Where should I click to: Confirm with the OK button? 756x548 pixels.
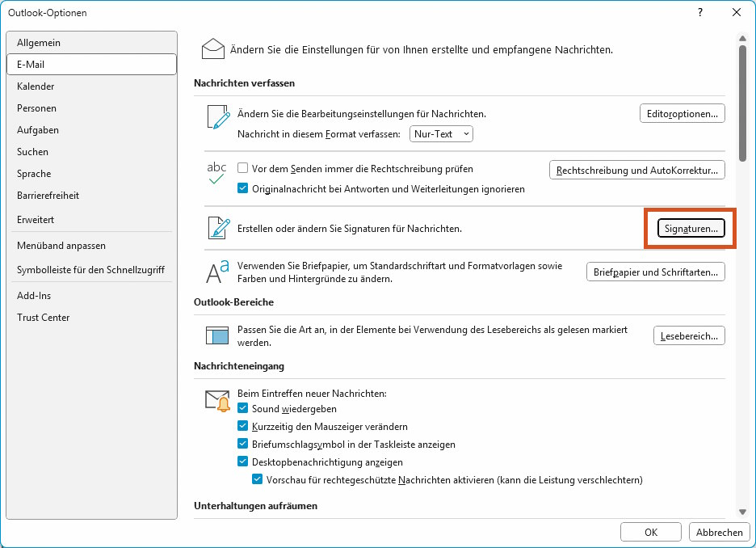(651, 532)
